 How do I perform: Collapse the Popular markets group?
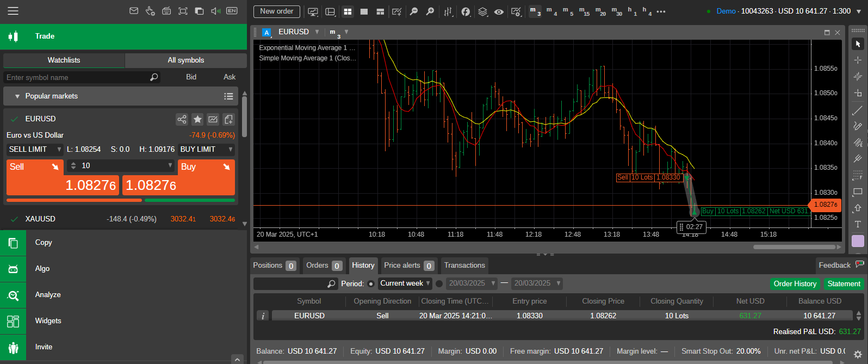[17, 96]
